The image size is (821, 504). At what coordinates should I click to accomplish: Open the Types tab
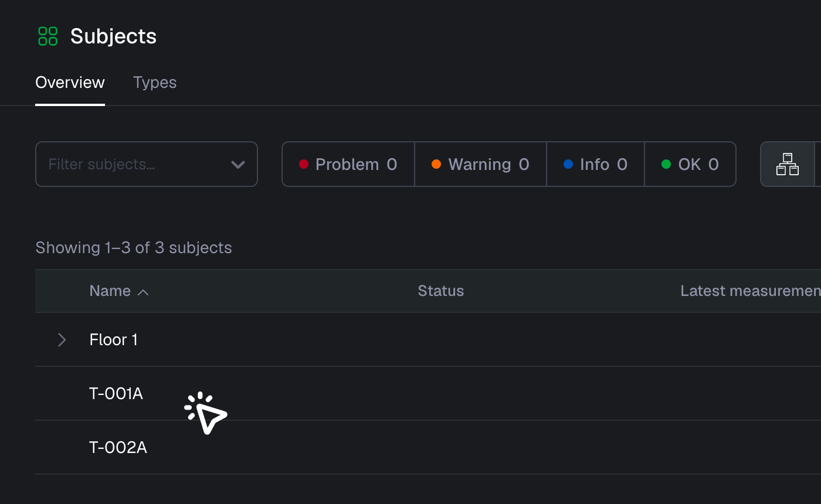(x=155, y=83)
